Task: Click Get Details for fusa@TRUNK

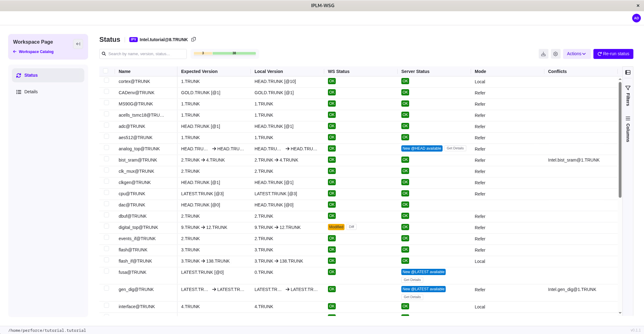Action: click(412, 280)
